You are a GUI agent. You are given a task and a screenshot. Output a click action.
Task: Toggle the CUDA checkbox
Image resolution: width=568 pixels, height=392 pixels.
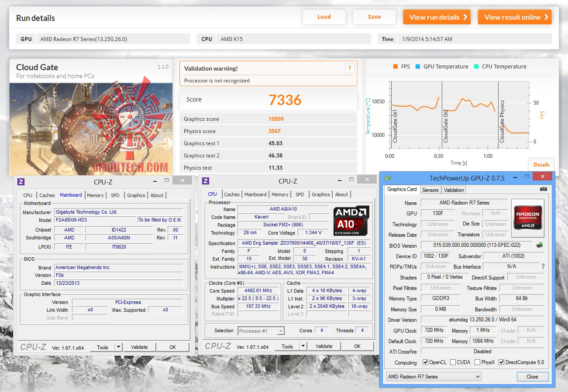click(x=453, y=362)
